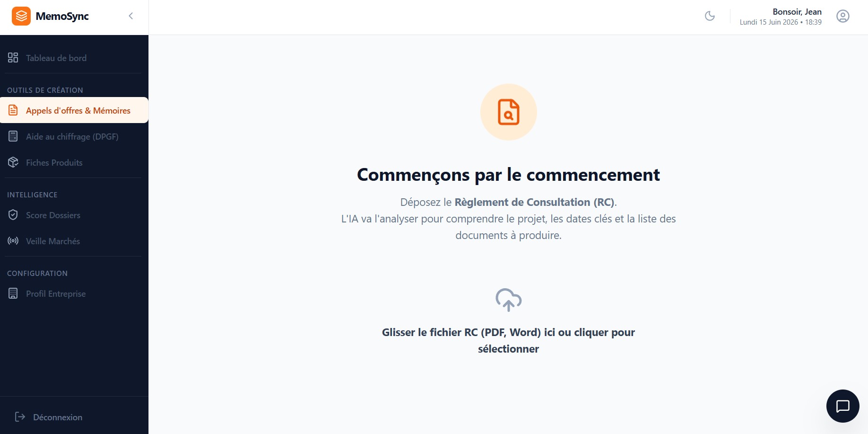Open Veille Marchés section
The width and height of the screenshot is (868, 434).
[74, 241]
